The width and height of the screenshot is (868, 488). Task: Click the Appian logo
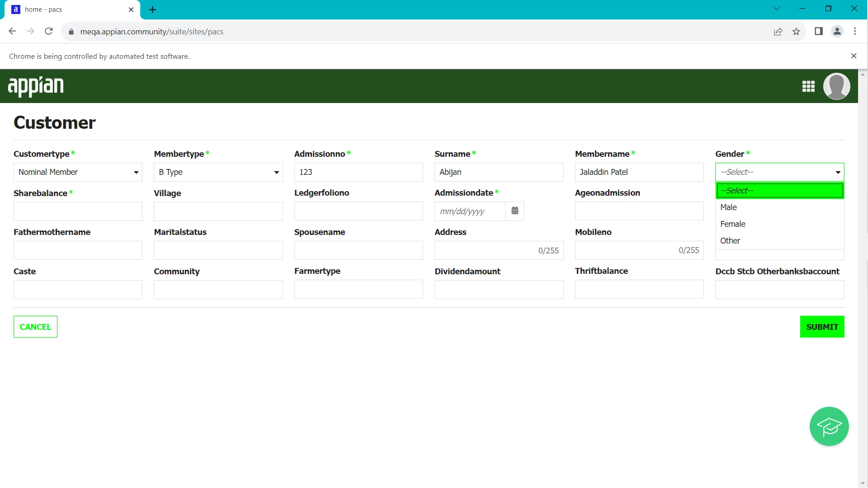coord(36,86)
